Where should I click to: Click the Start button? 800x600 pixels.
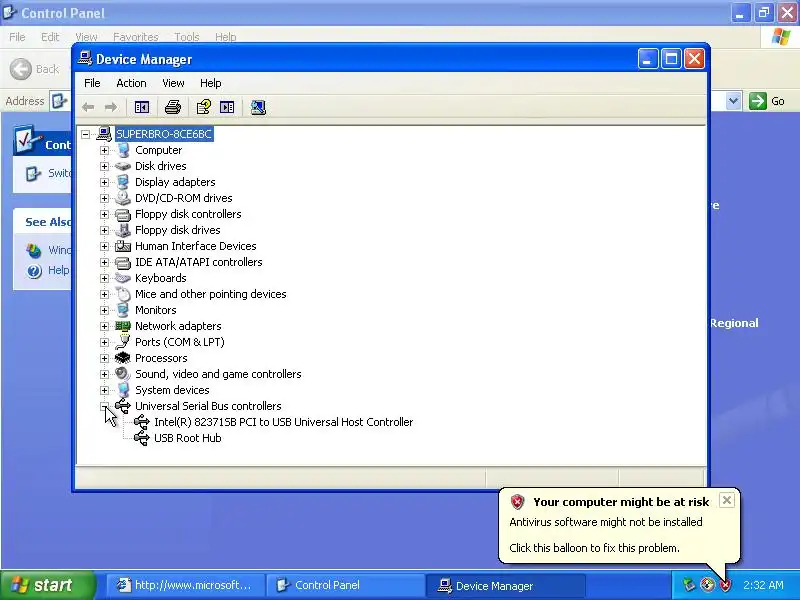pos(48,585)
